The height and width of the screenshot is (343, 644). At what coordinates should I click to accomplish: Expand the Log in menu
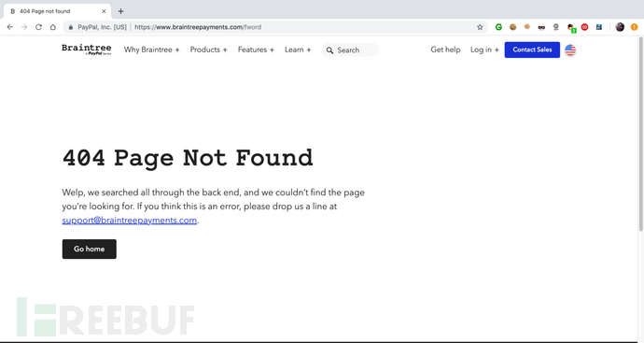click(x=484, y=50)
